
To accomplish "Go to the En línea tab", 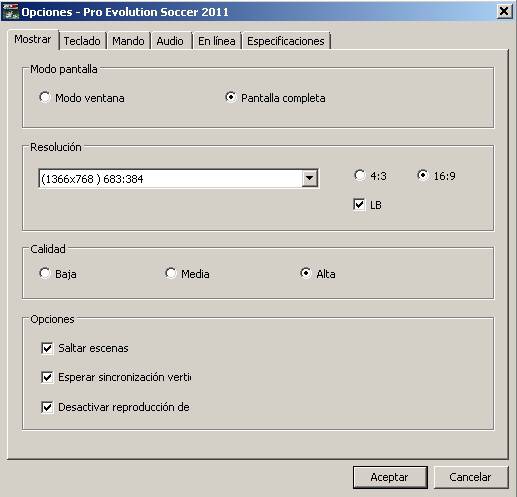I will (x=217, y=41).
